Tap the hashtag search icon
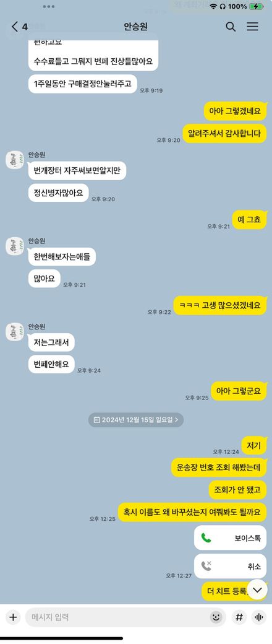Viewport: 272px width, 644px height. pos(240,617)
